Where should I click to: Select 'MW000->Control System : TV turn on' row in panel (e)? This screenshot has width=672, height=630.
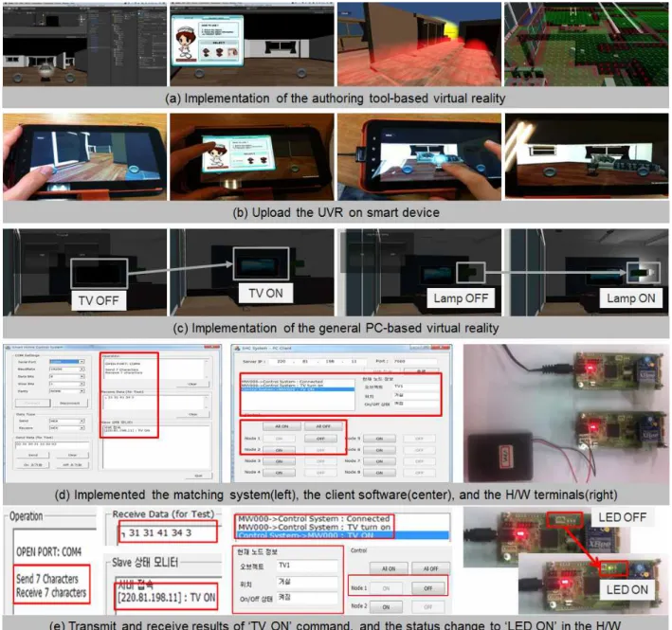(x=314, y=528)
